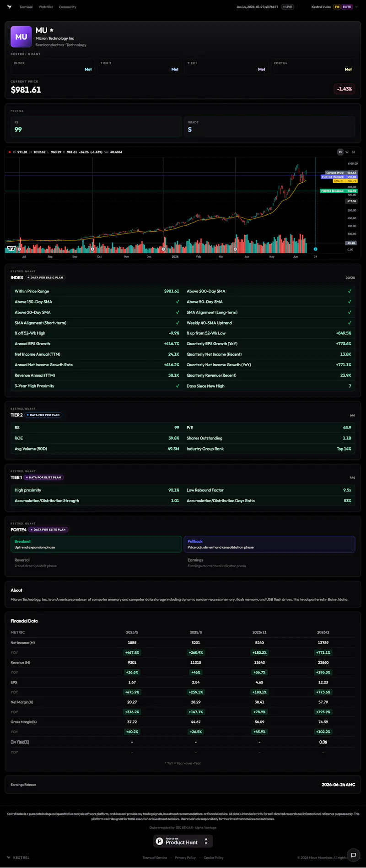Click the Weekly 40-SMA Uptrend checkmark
Viewport: 366px width, 868px height.
[350, 323]
